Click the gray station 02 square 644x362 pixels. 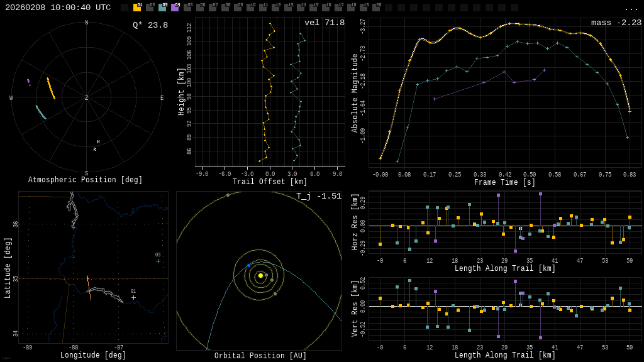[x=150, y=8]
